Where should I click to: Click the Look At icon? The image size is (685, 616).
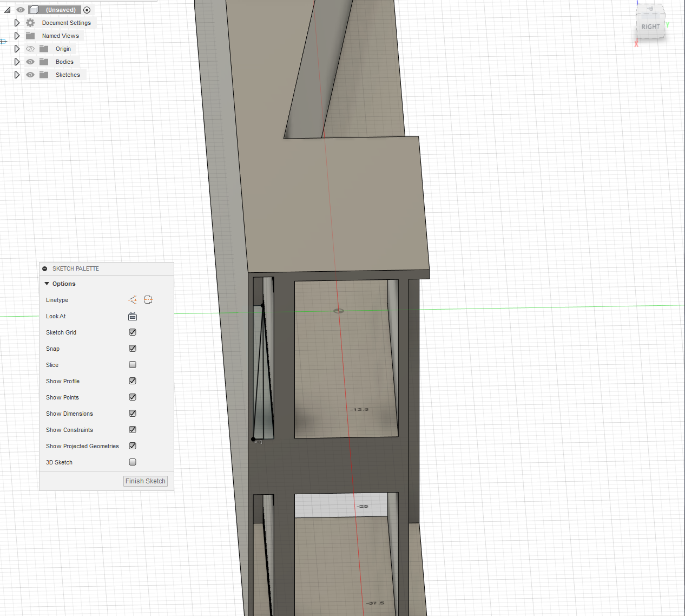click(133, 316)
